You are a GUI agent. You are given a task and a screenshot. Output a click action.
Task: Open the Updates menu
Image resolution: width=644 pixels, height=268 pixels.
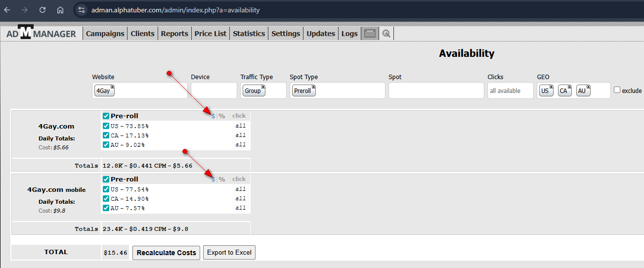(321, 34)
